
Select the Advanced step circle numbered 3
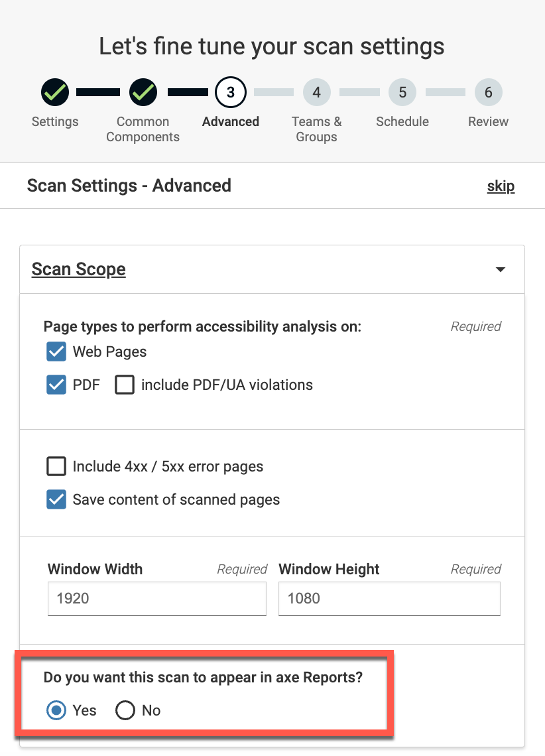pyautogui.click(x=230, y=92)
